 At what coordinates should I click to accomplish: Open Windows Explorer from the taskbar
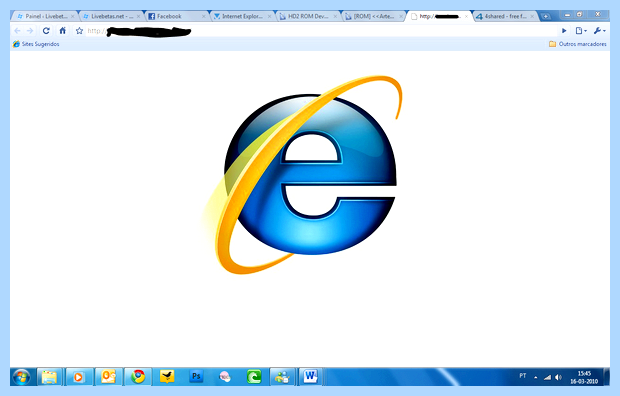(x=49, y=377)
